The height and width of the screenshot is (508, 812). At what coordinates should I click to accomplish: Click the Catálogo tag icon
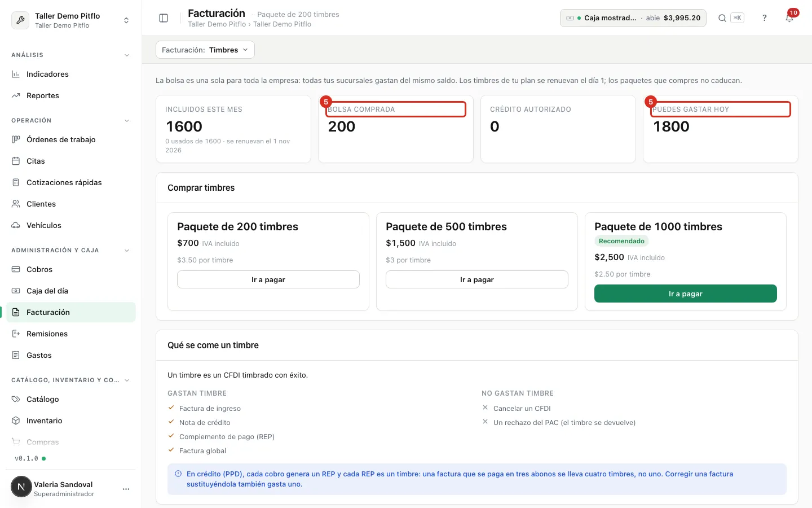click(16, 399)
